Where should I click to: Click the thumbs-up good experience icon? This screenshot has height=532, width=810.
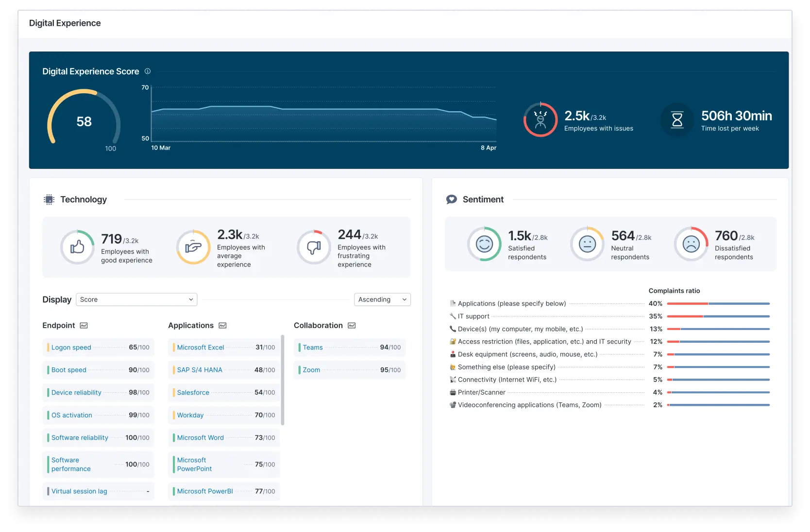coord(77,247)
